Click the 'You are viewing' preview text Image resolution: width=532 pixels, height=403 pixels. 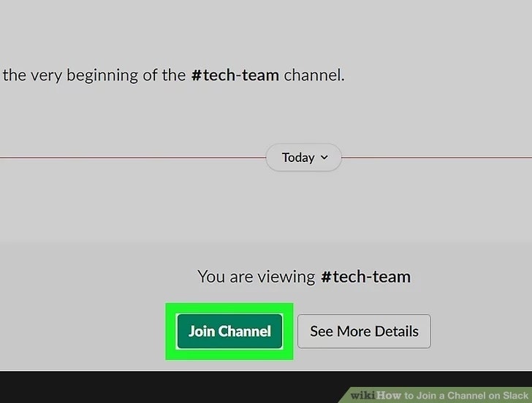(x=256, y=277)
